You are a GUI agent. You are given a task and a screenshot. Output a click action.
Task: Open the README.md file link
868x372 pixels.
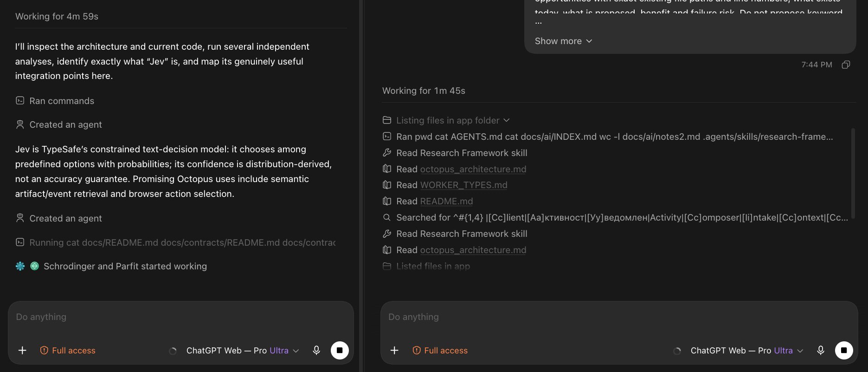(447, 201)
